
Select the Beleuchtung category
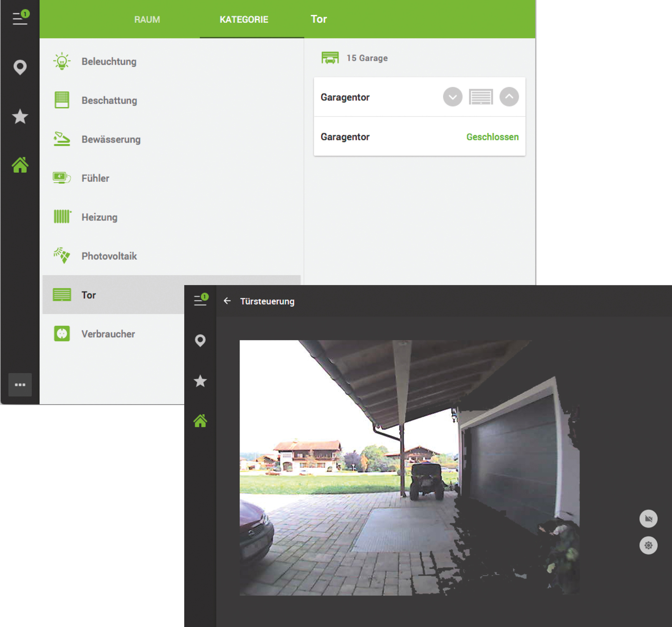click(109, 61)
